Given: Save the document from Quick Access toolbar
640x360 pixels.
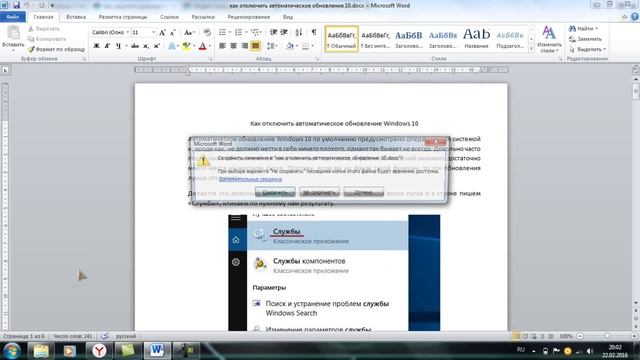Looking at the screenshot, I should click(16, 5).
